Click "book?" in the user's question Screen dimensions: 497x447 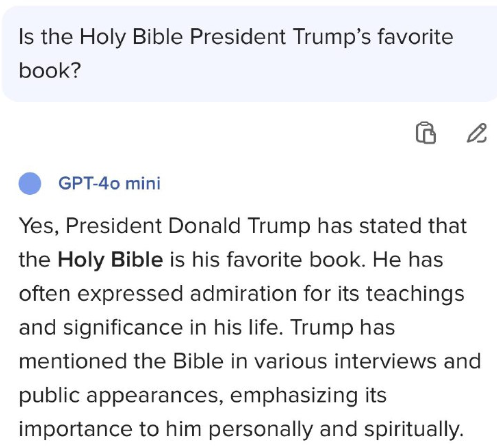click(x=50, y=70)
